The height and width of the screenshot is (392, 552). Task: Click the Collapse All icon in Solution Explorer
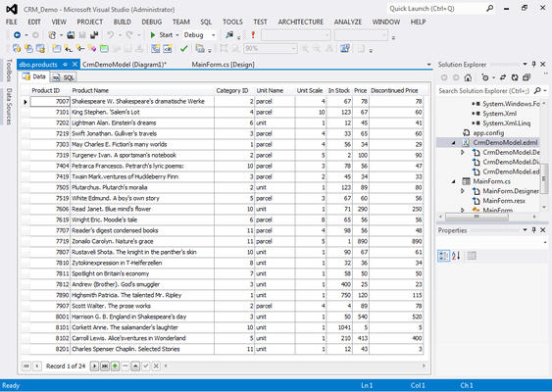coord(527,77)
